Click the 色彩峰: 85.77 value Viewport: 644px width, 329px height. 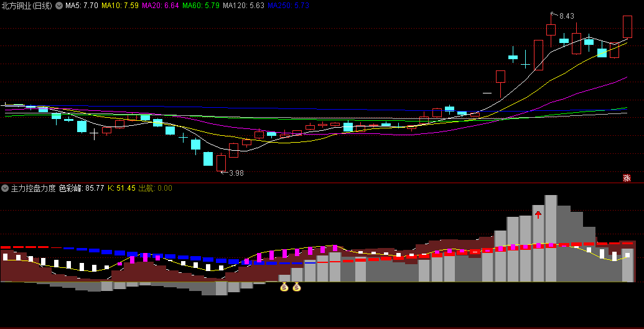82,188
